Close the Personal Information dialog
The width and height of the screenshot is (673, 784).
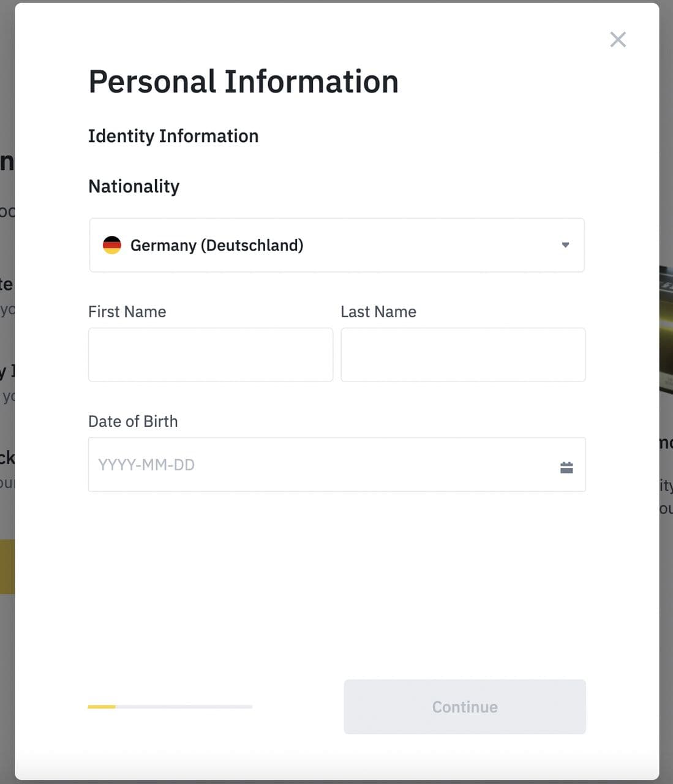(618, 40)
